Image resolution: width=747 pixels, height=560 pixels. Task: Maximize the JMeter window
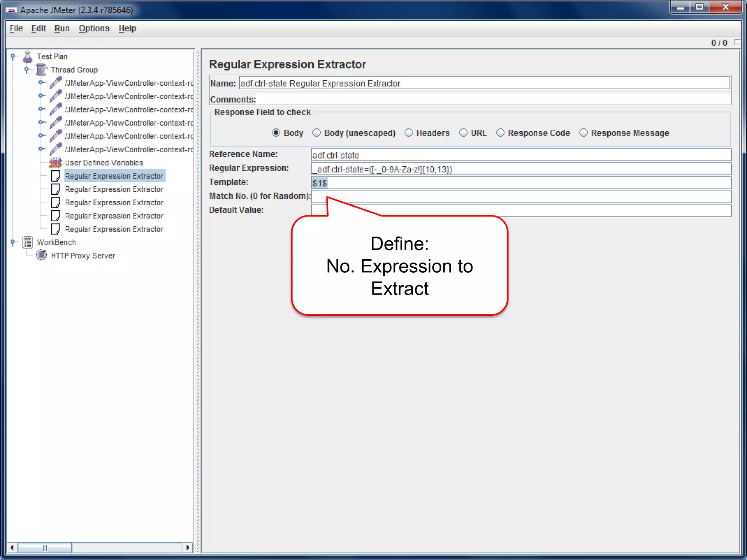(699, 7)
